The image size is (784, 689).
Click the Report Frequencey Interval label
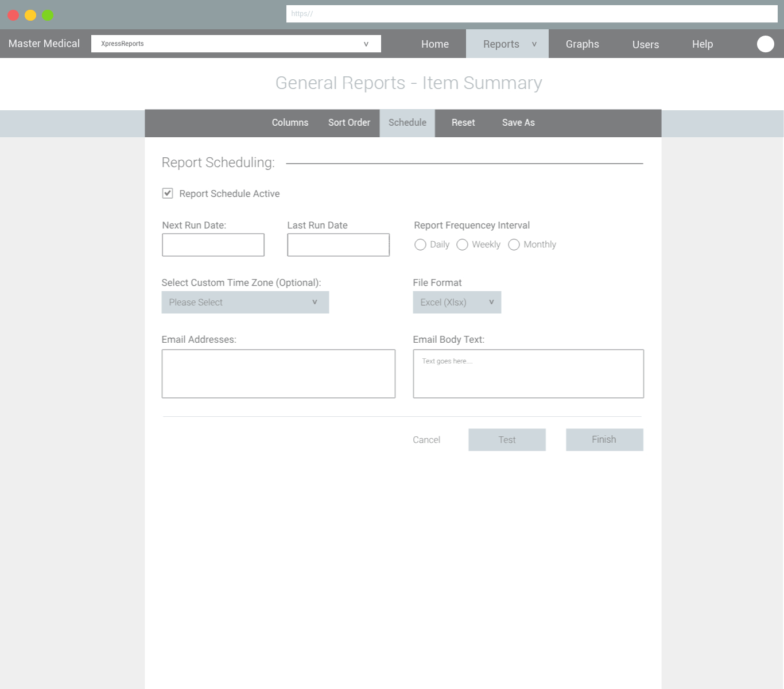472,225
